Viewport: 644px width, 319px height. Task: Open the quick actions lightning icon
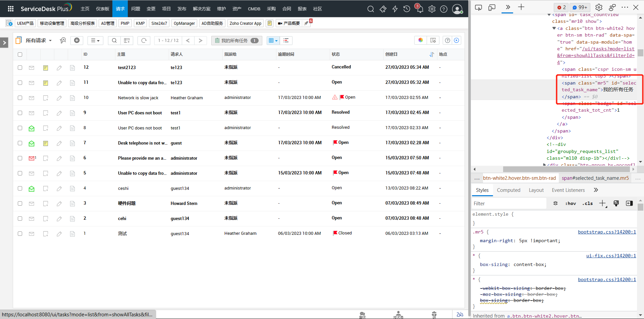click(x=395, y=9)
